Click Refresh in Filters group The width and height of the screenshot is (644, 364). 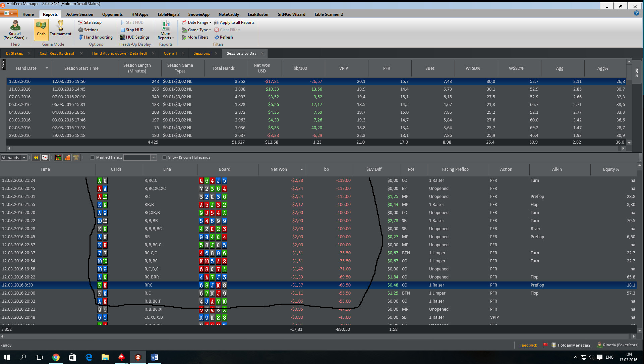pos(224,37)
